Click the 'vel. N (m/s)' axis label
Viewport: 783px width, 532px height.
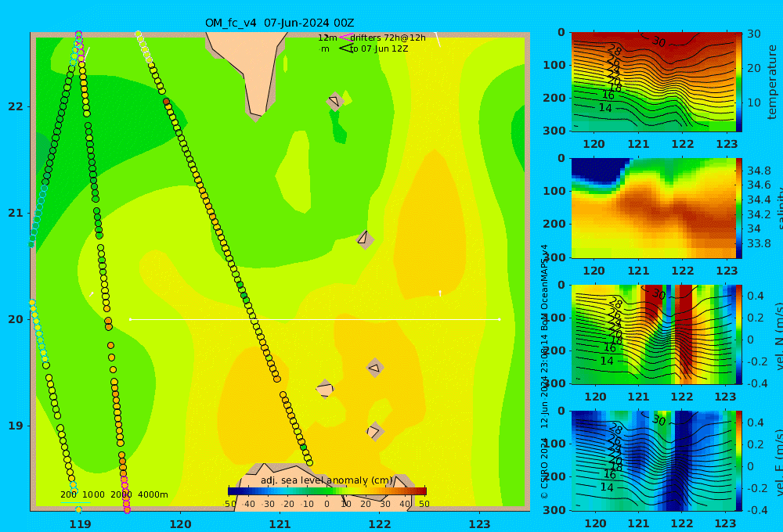click(779, 336)
